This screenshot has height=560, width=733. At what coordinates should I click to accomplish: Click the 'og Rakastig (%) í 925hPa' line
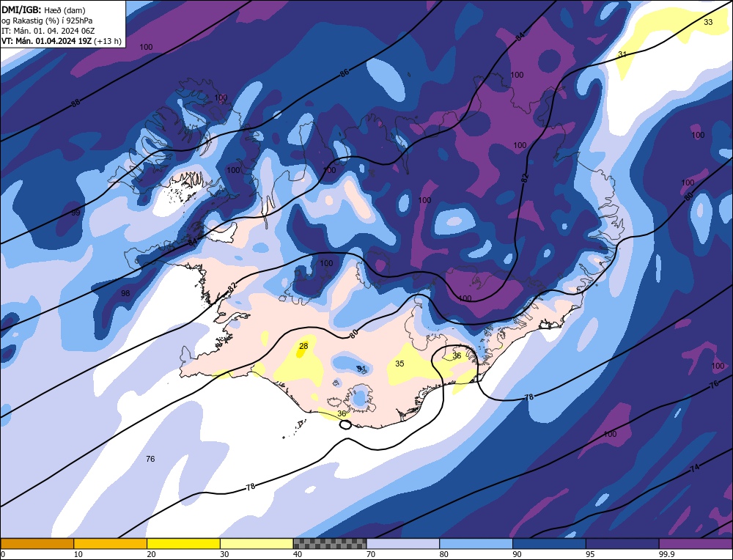(x=47, y=21)
